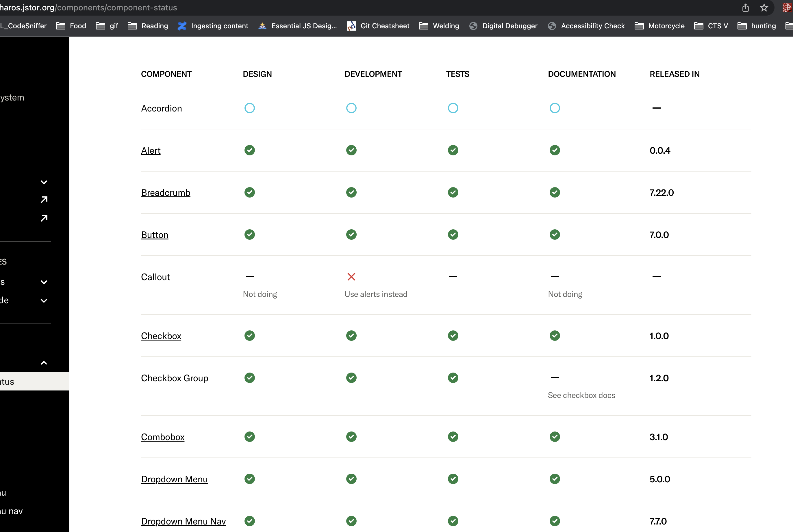This screenshot has height=532, width=793.
Task: Click the Checkbox Group row name
Action: 175,378
